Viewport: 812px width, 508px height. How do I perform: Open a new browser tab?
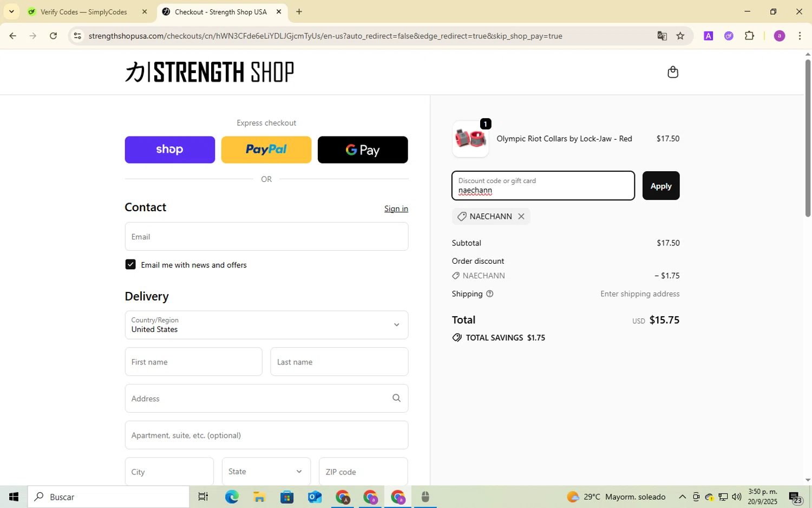point(299,11)
